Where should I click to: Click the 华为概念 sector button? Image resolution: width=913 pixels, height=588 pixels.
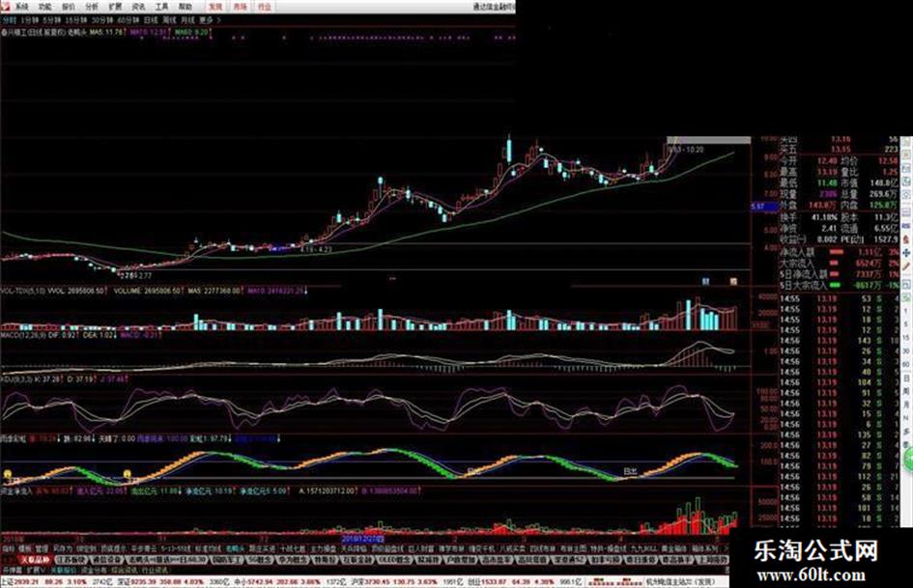tap(293, 559)
